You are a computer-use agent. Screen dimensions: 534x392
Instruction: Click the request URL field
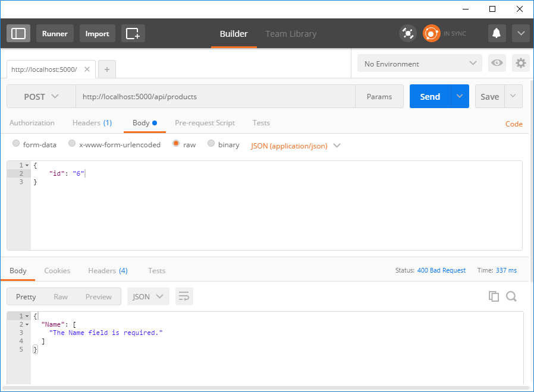point(214,96)
